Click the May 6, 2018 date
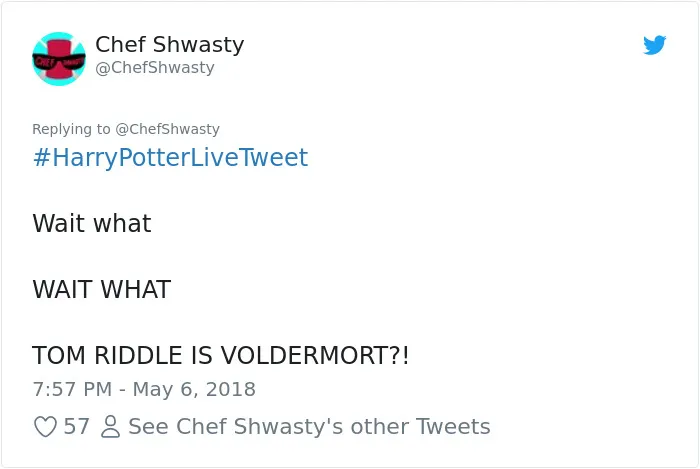 click(x=194, y=389)
